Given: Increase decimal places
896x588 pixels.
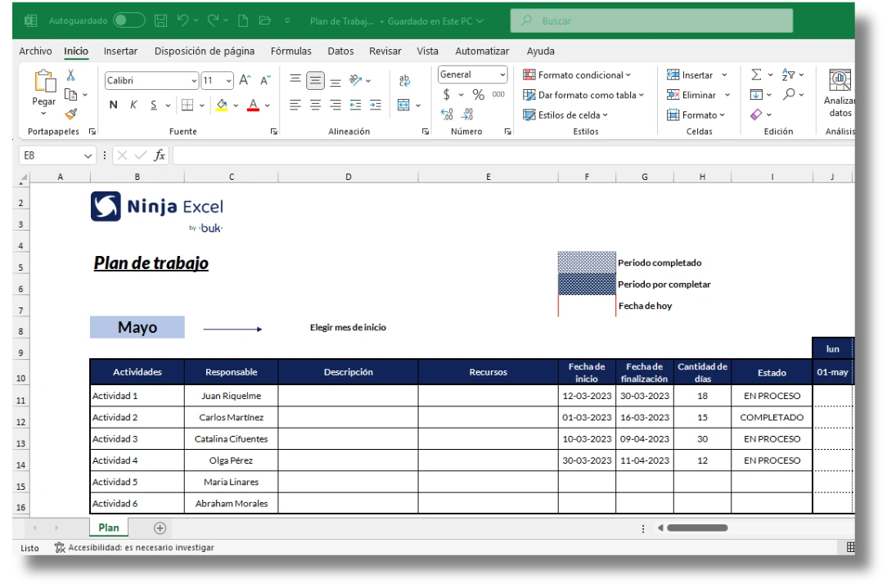Looking at the screenshot, I should click(447, 114).
